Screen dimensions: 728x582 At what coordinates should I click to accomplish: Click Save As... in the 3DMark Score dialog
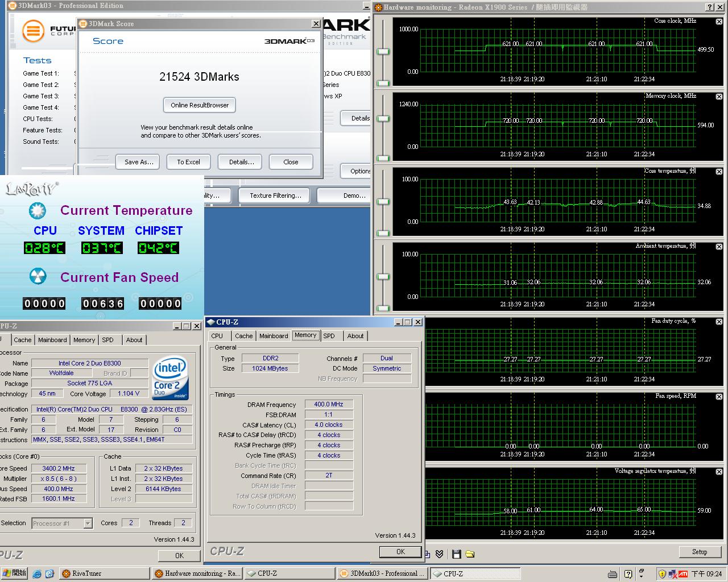(x=139, y=162)
